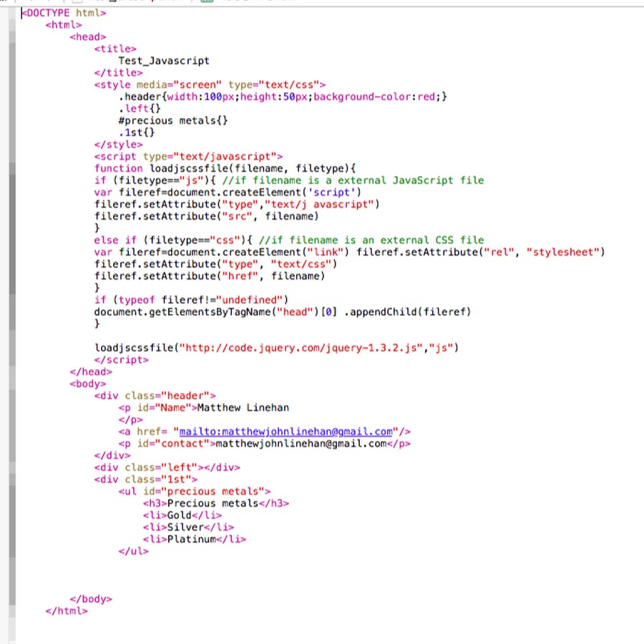The image size is (644, 644).
Task: Click the media="screen" attribute in style tag
Action: point(179,84)
